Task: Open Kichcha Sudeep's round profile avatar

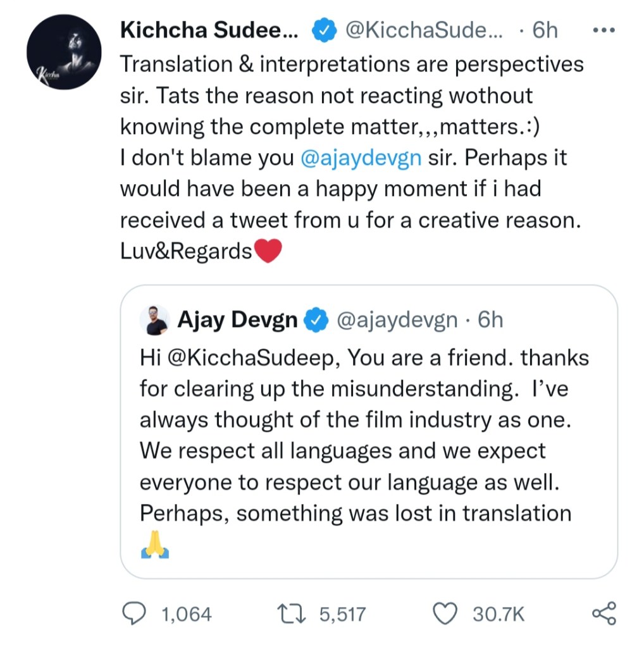Action: (64, 52)
